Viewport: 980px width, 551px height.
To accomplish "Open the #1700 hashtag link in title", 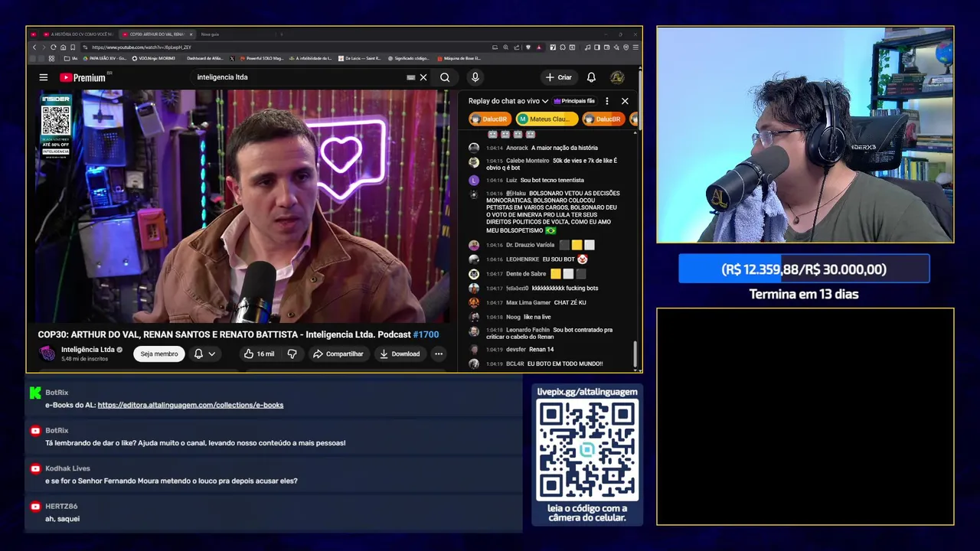I will point(426,334).
